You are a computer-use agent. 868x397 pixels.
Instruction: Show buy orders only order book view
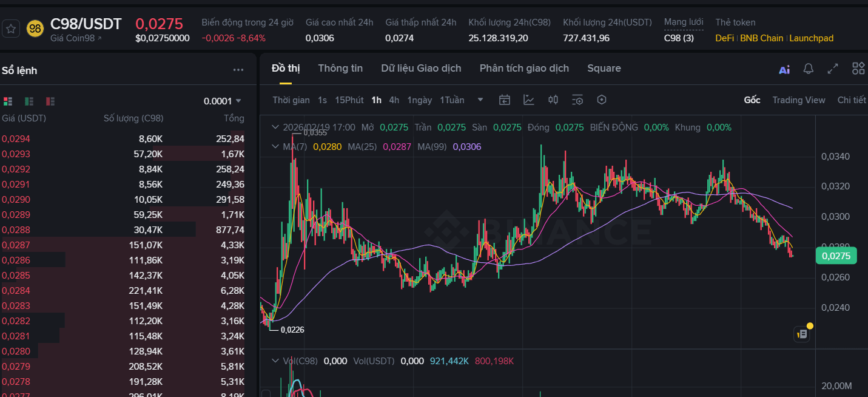pyautogui.click(x=29, y=101)
